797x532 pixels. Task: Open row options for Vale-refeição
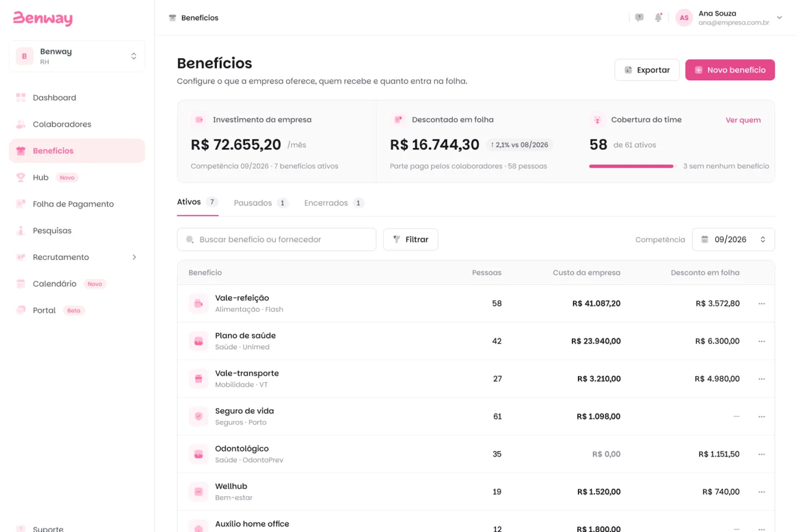(762, 303)
